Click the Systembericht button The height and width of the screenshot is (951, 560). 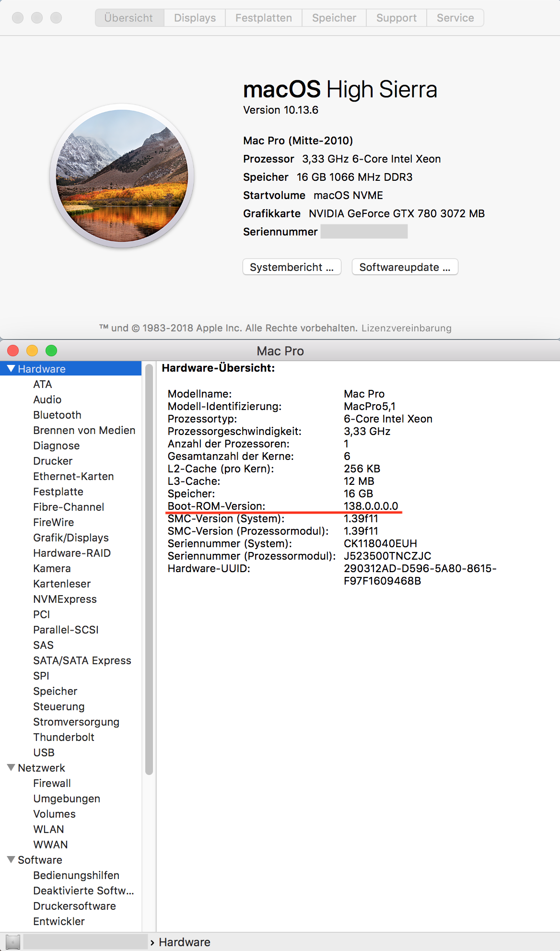[x=292, y=267]
